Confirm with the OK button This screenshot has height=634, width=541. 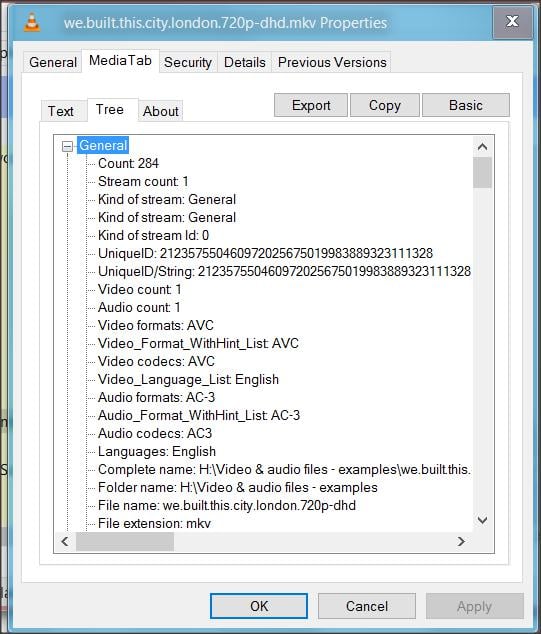[x=259, y=606]
